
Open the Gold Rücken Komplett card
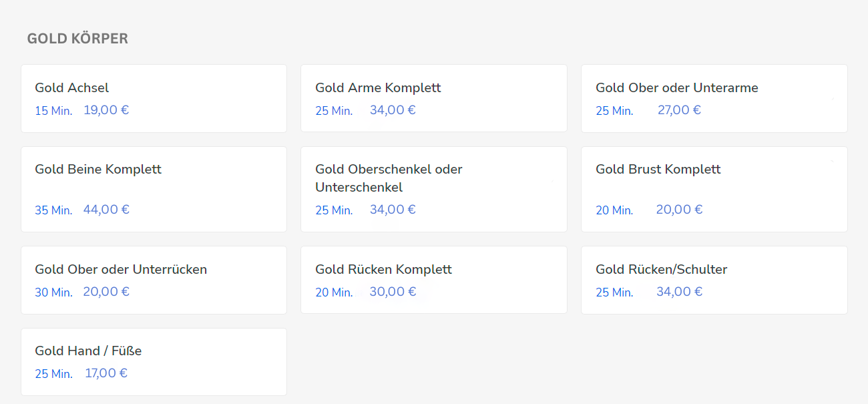pos(434,280)
